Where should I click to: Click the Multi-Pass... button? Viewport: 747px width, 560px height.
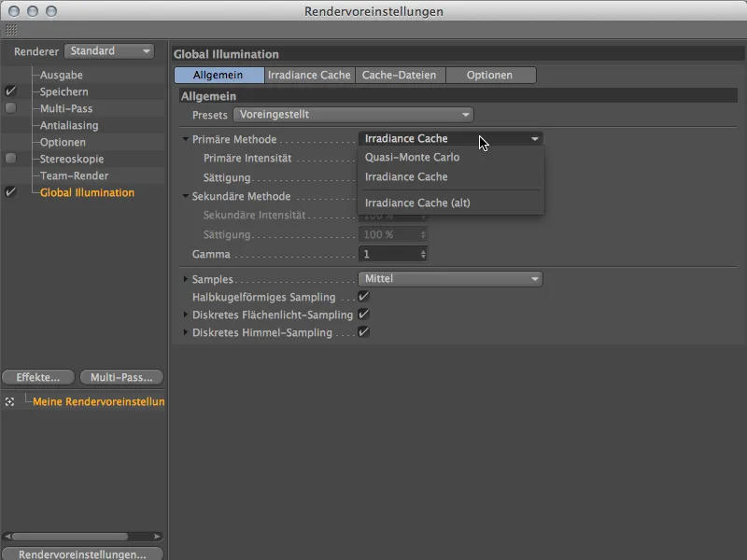pyautogui.click(x=121, y=377)
